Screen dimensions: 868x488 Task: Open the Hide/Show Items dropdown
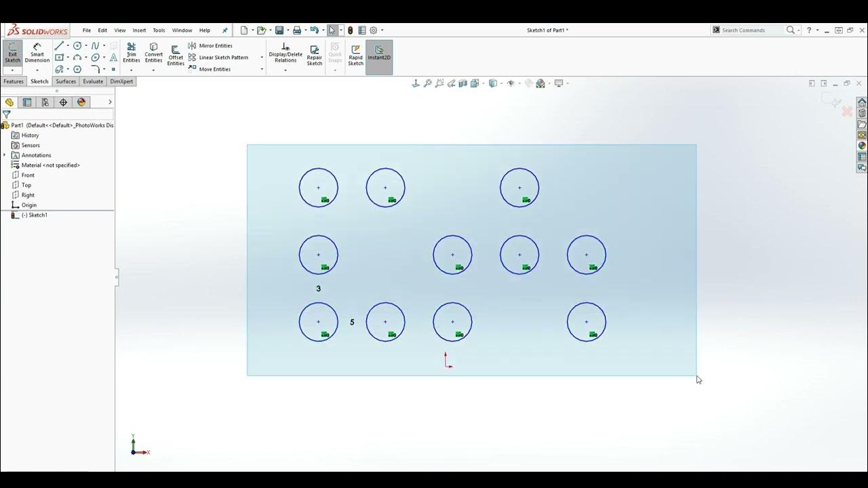click(518, 83)
